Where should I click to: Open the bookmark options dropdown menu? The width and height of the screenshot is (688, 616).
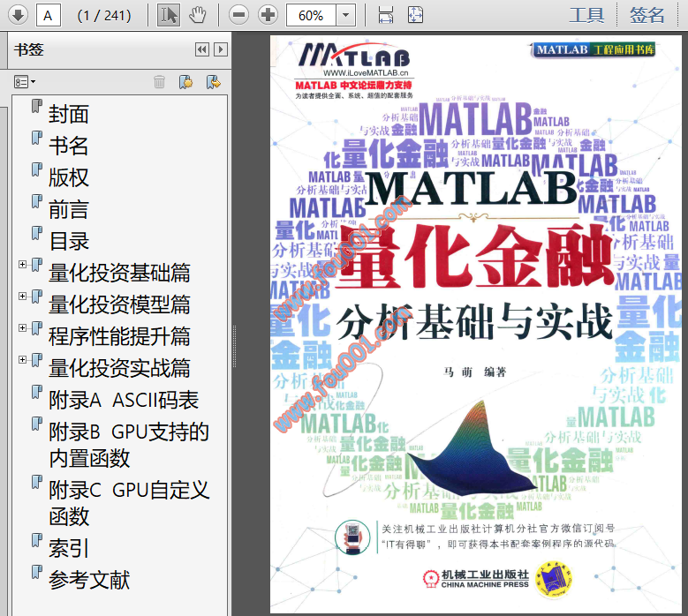[x=25, y=82]
